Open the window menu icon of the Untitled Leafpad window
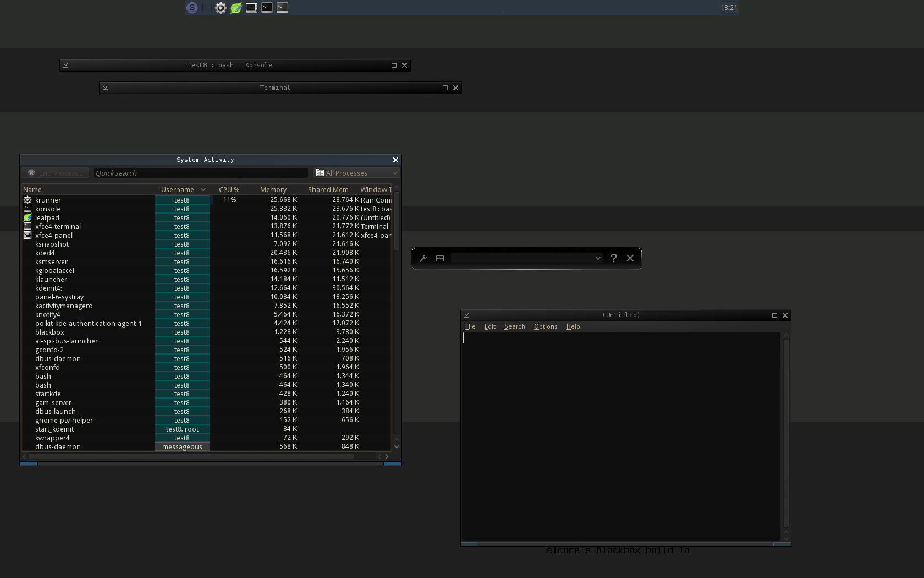924x578 pixels. click(x=466, y=315)
